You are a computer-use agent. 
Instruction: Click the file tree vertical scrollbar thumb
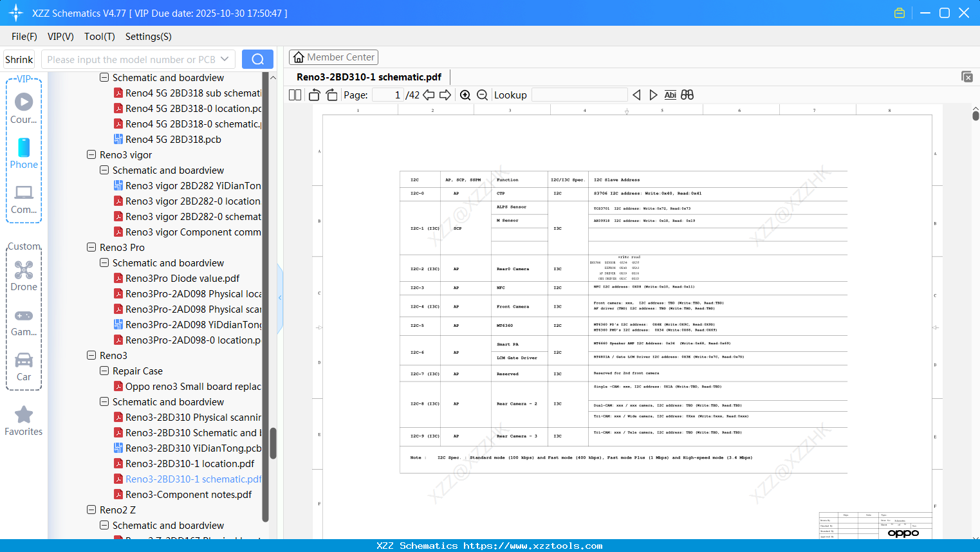point(273,443)
